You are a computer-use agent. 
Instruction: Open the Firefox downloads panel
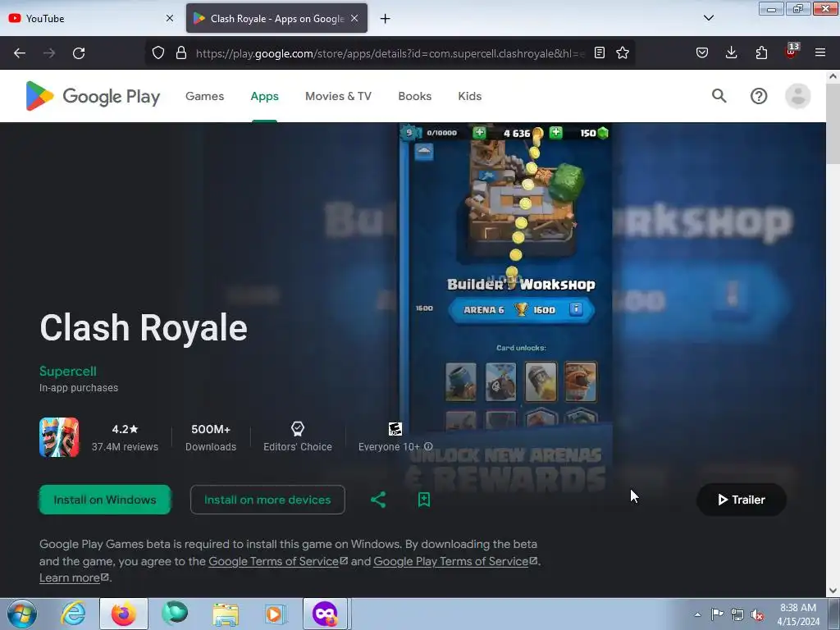click(x=731, y=53)
